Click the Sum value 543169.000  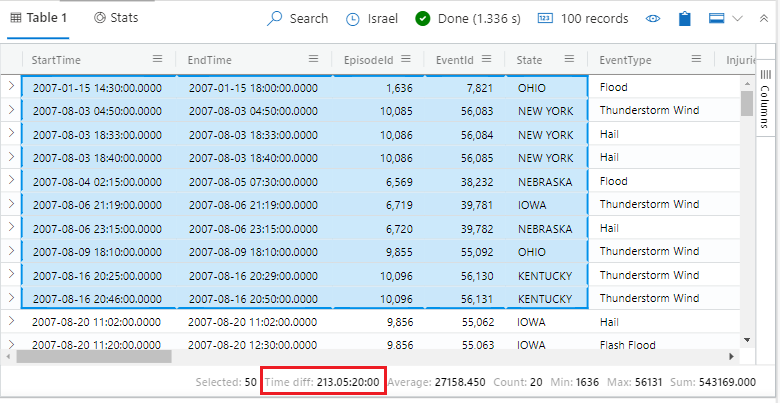(727, 382)
